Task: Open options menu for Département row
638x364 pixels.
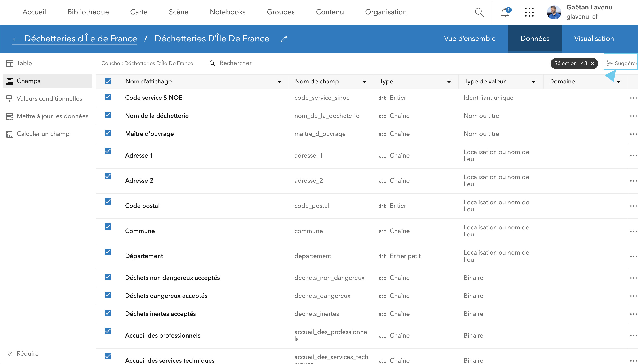Action: (633, 256)
